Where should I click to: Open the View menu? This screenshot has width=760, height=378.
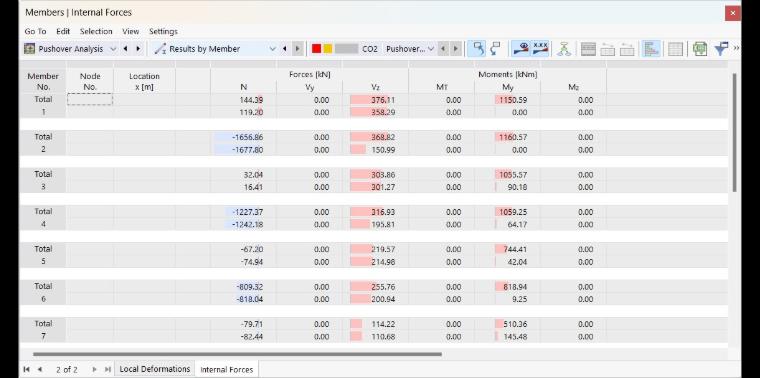tap(130, 31)
